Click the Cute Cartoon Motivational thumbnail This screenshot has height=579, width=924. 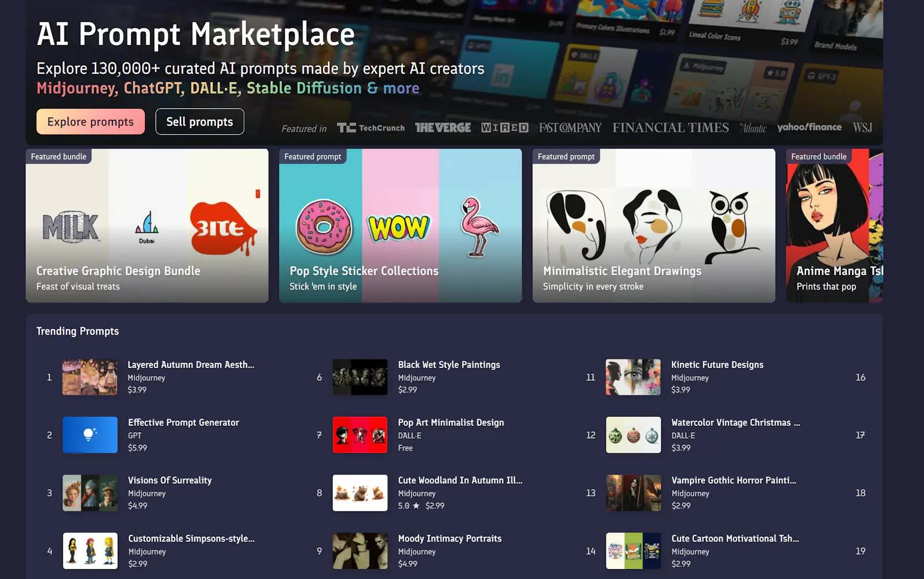click(x=633, y=551)
